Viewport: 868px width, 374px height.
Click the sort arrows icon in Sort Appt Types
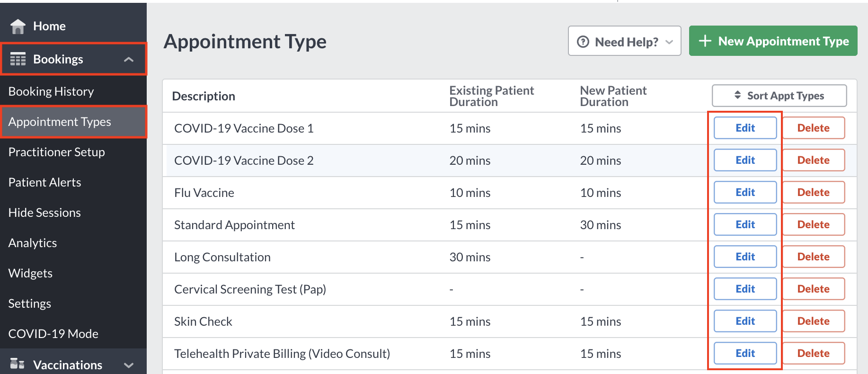coord(737,95)
